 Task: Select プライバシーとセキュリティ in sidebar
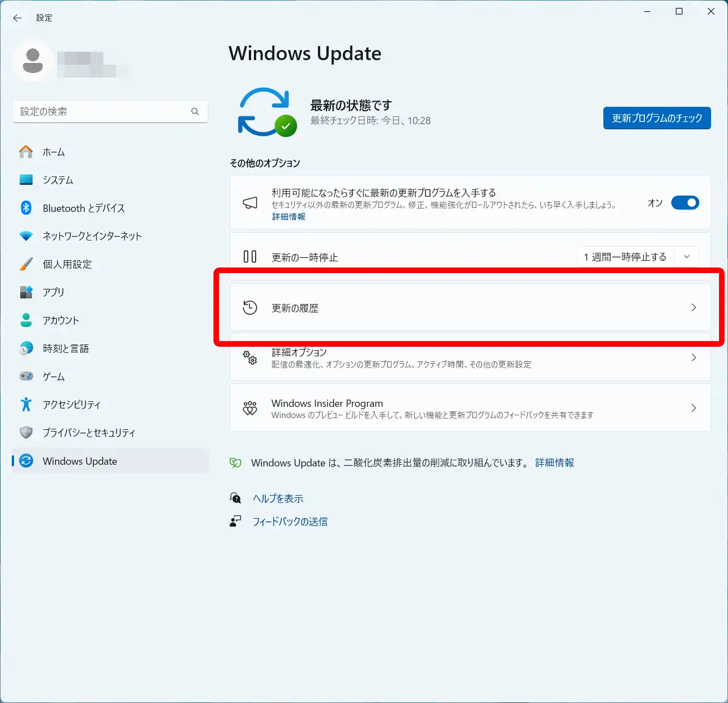point(110,433)
